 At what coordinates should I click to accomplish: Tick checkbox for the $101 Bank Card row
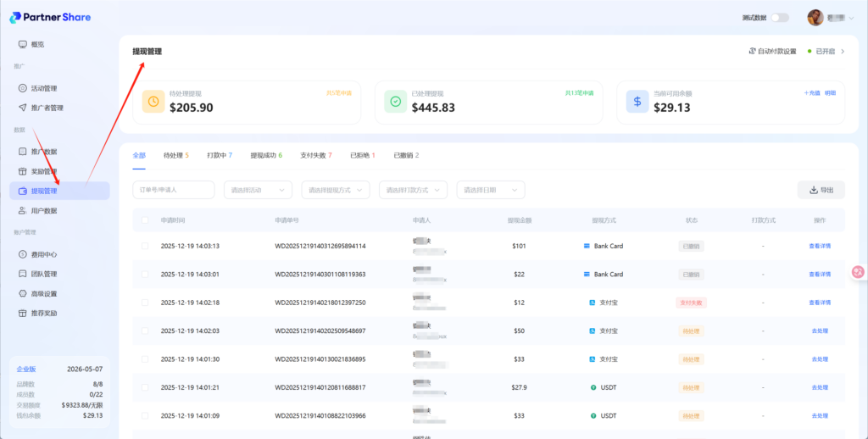tap(144, 246)
